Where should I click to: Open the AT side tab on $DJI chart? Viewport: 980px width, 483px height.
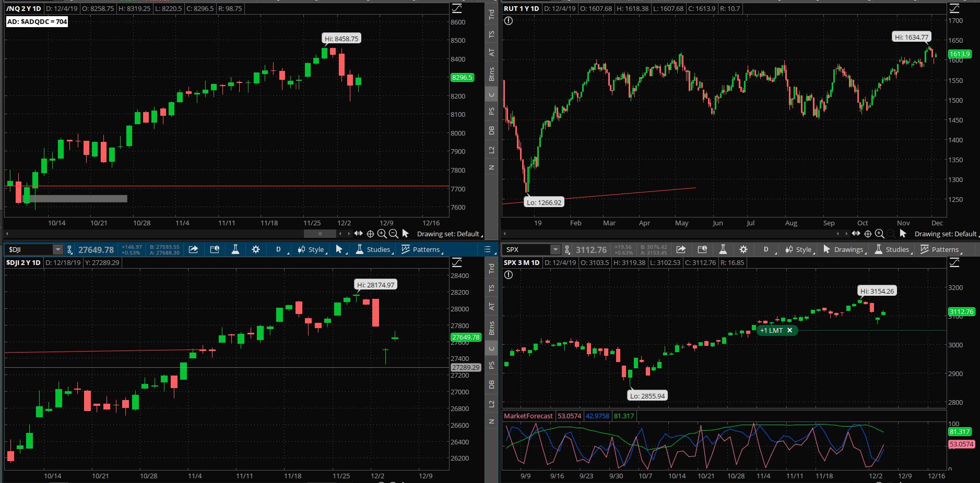pyautogui.click(x=491, y=306)
